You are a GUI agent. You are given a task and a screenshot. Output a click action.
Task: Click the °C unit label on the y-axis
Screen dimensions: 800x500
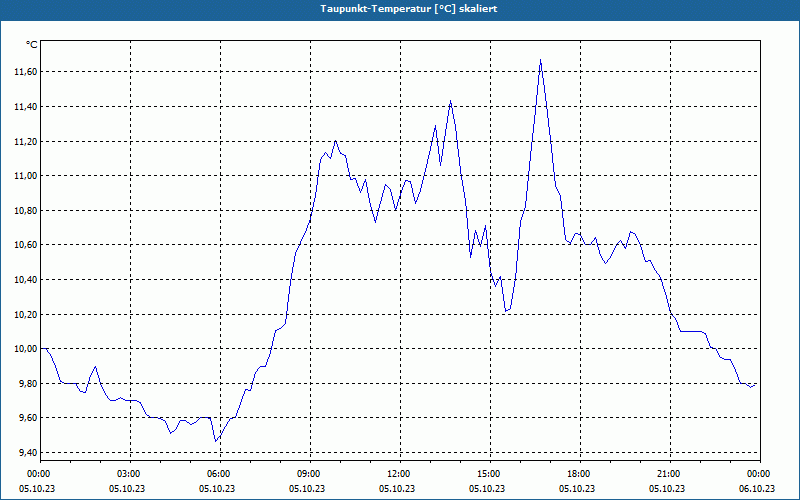[31, 45]
